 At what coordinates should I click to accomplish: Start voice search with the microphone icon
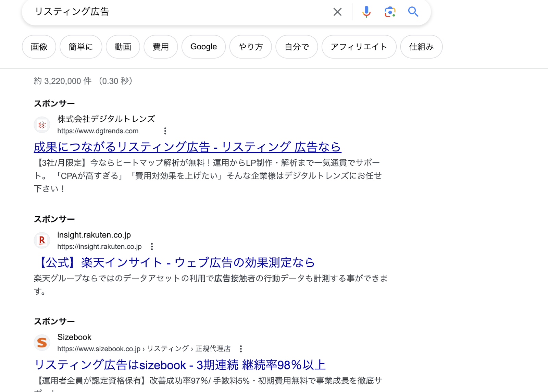[x=366, y=12]
